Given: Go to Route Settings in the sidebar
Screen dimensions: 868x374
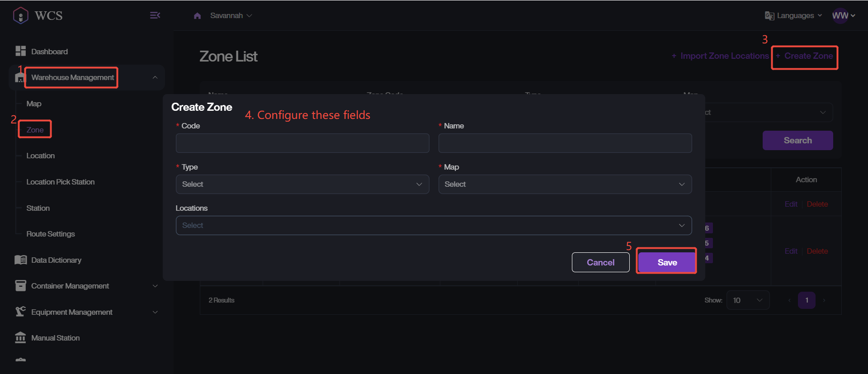Looking at the screenshot, I should pyautogui.click(x=51, y=234).
